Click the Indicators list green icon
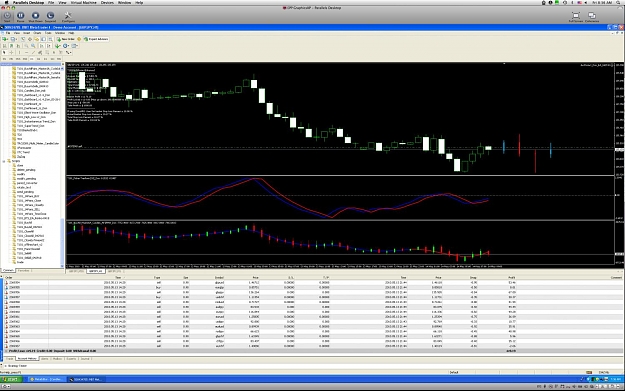The height and width of the screenshot is (391, 625). click(x=58, y=46)
